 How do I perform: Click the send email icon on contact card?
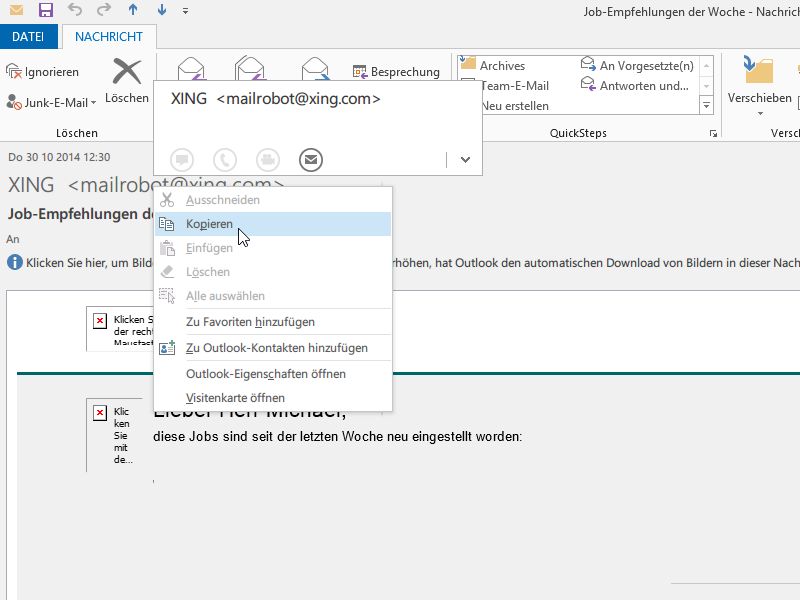tap(311, 160)
